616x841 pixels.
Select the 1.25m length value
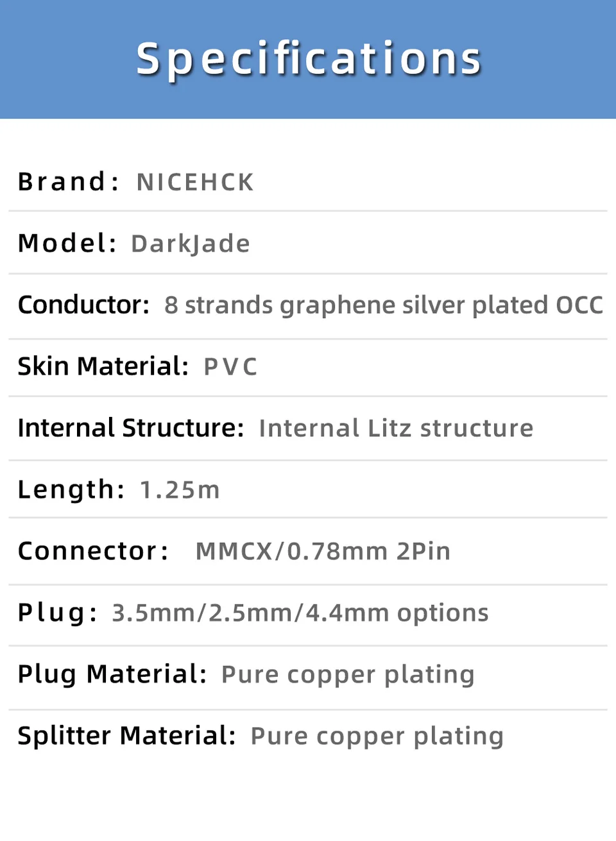pyautogui.click(x=180, y=490)
